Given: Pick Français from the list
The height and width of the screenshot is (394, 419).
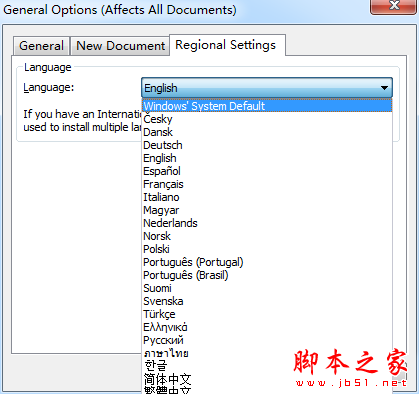Looking at the screenshot, I should point(267,184).
